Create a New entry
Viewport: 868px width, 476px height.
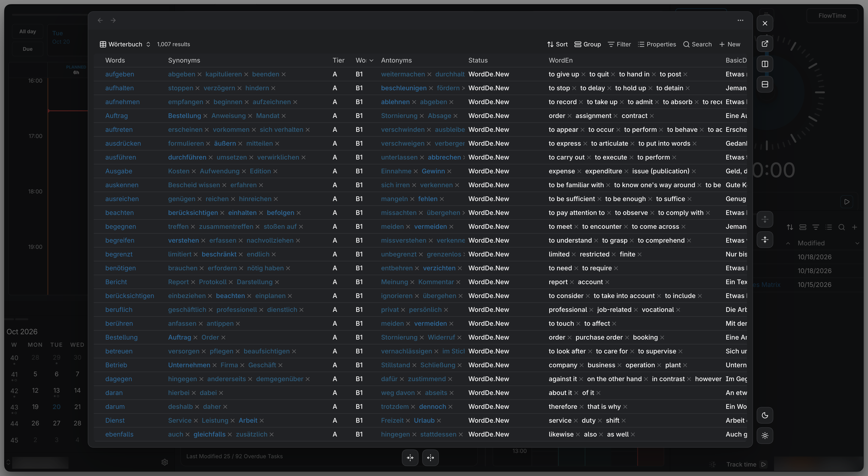click(x=729, y=44)
